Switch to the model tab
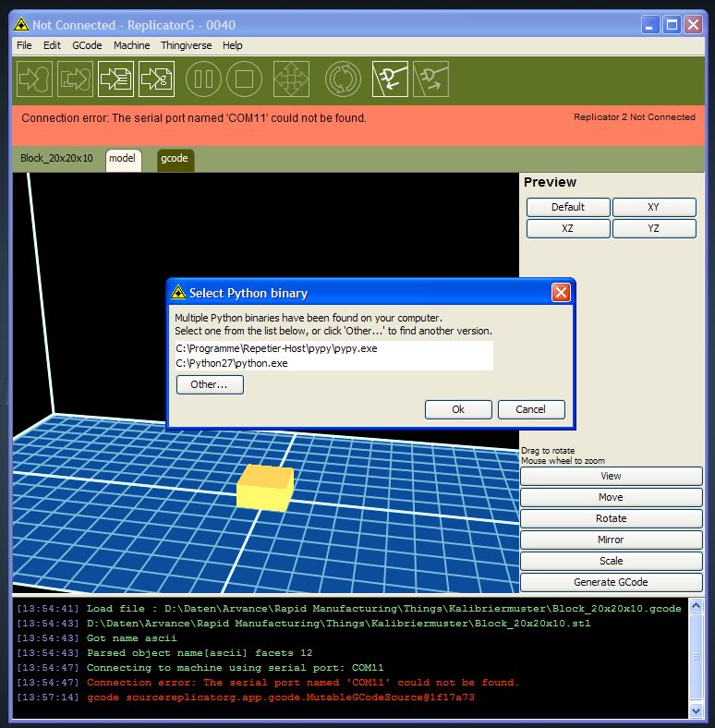The height and width of the screenshot is (728, 715). point(123,159)
